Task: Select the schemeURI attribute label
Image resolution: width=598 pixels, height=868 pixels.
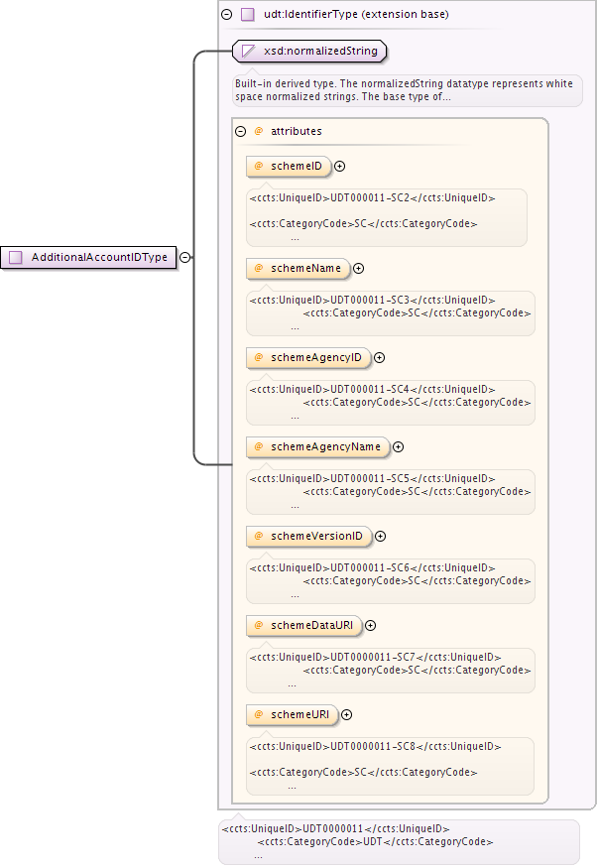Action: click(x=299, y=714)
